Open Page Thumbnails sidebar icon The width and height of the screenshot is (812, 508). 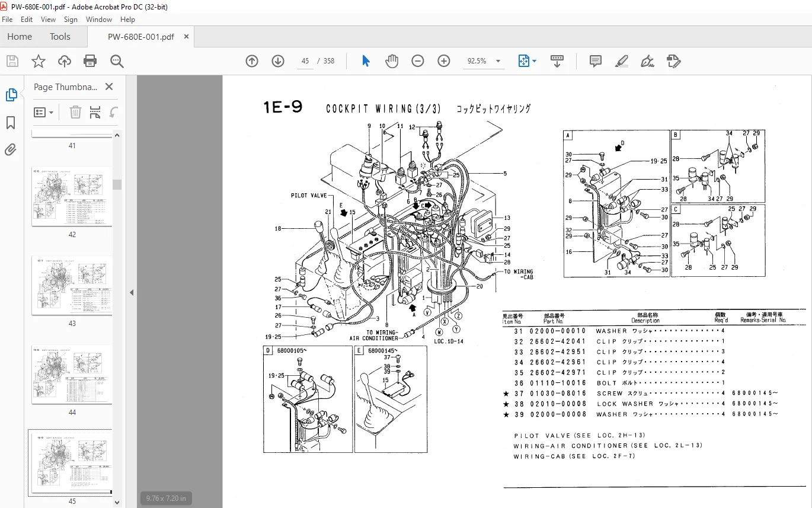click(11, 95)
